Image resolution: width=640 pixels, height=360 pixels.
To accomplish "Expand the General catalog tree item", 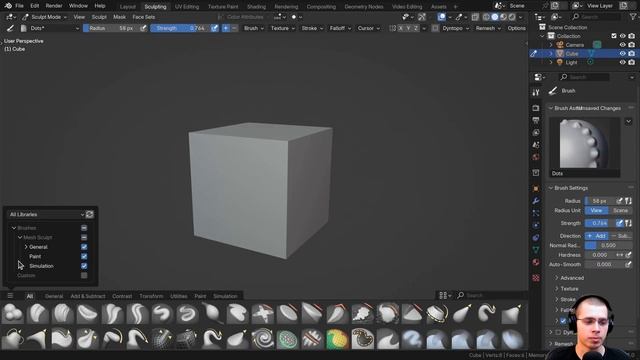I will pyautogui.click(x=26, y=247).
